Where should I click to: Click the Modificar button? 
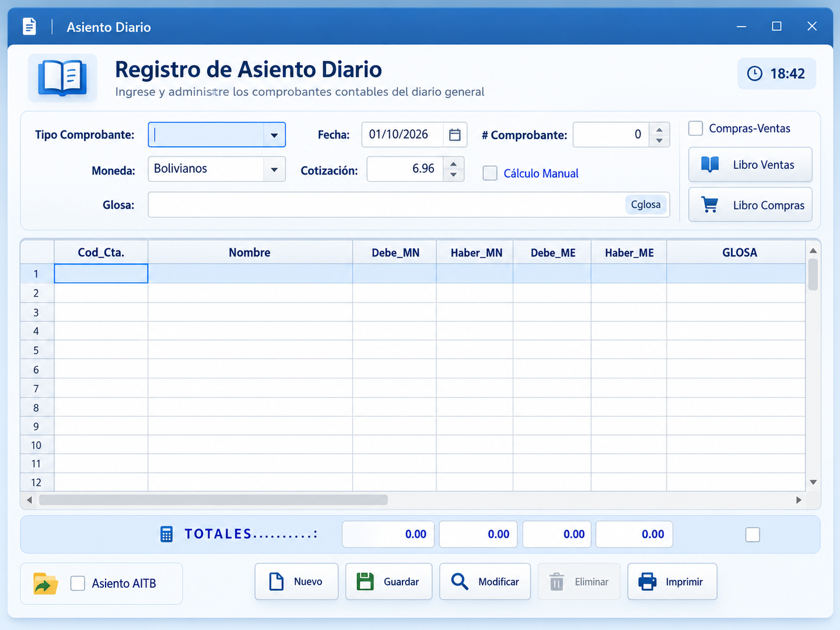coord(485,581)
